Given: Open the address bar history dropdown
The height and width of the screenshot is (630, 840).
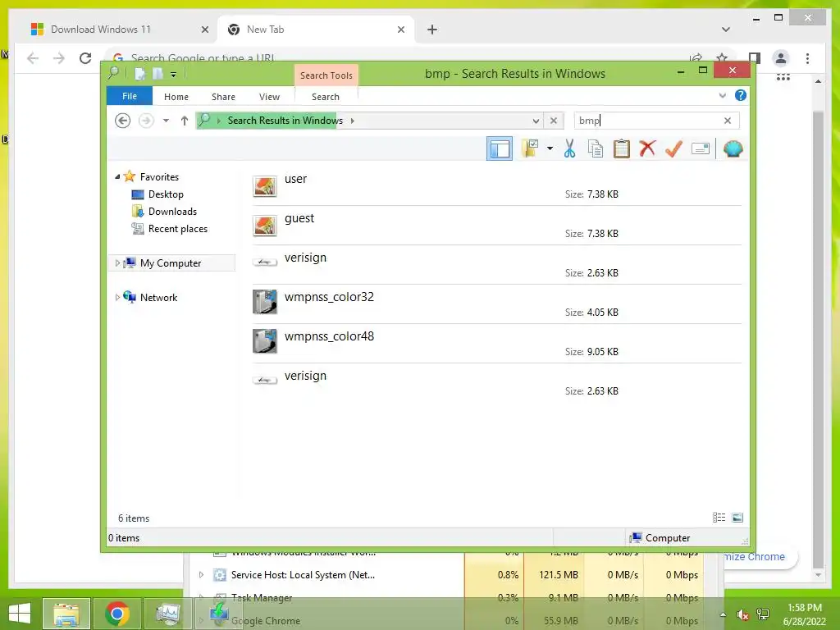Looking at the screenshot, I should [536, 121].
